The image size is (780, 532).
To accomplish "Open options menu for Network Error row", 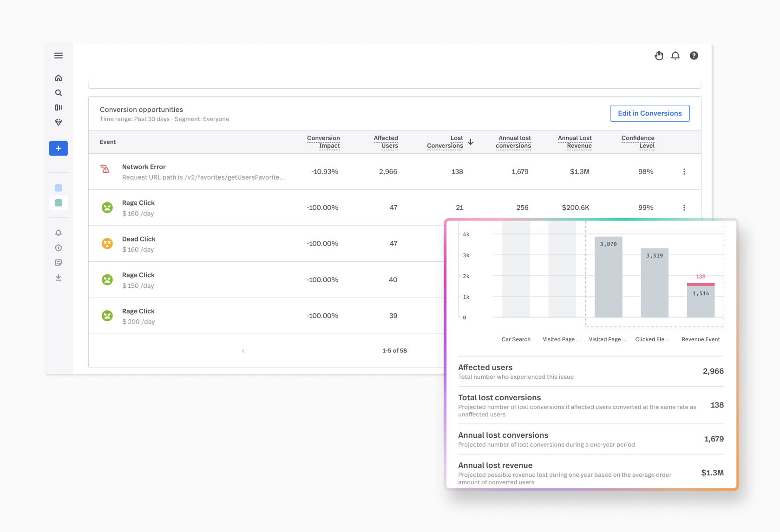I will [684, 172].
